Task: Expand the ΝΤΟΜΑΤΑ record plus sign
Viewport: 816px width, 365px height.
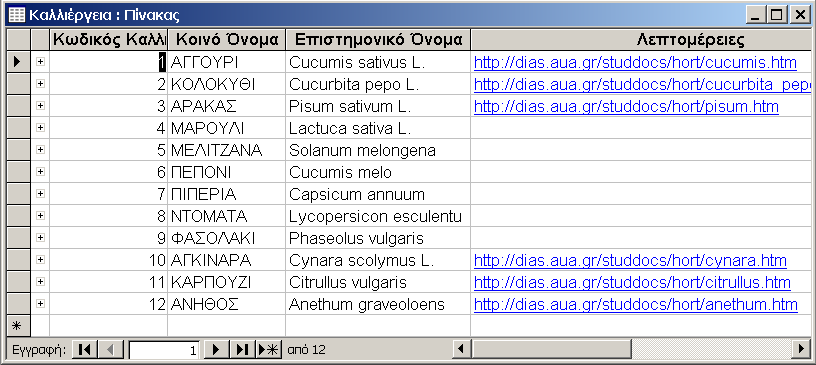Action: pos(40,216)
